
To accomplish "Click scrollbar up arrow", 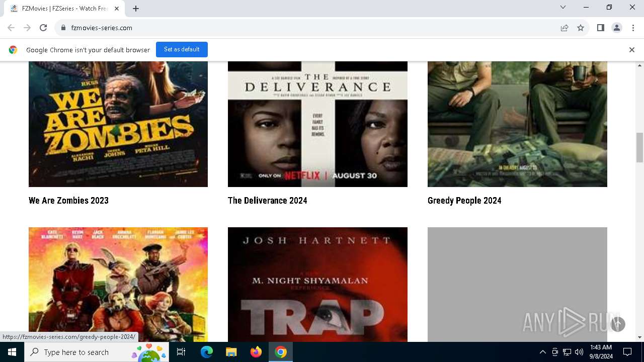I will pyautogui.click(x=640, y=65).
